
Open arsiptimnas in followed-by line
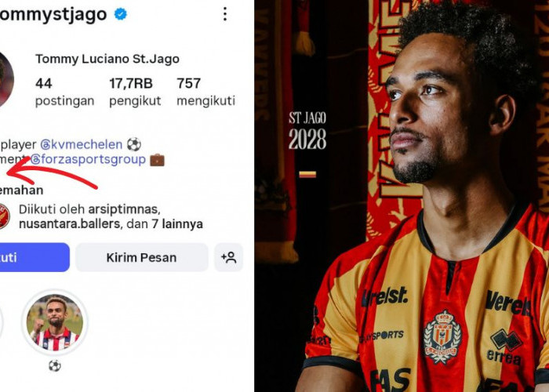tap(124, 209)
